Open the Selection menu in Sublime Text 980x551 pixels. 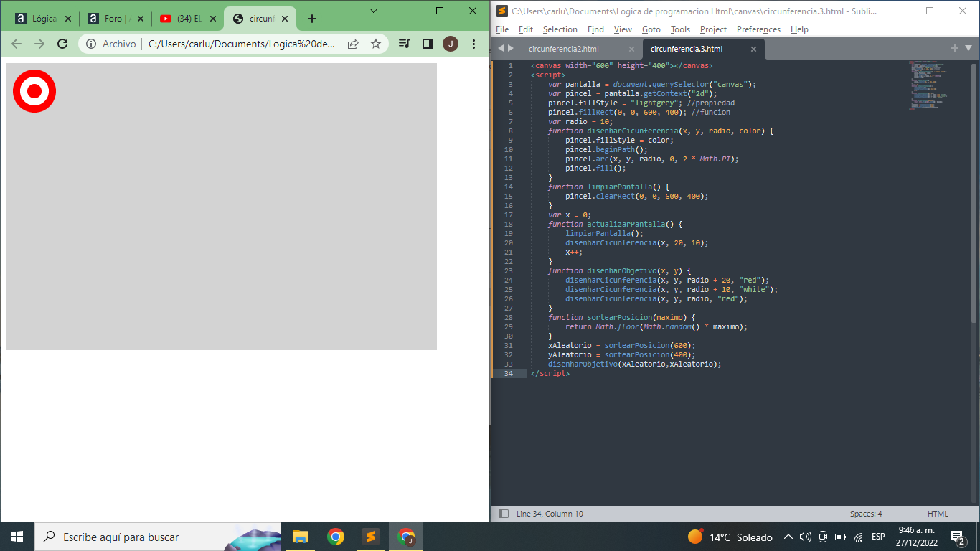tap(560, 29)
